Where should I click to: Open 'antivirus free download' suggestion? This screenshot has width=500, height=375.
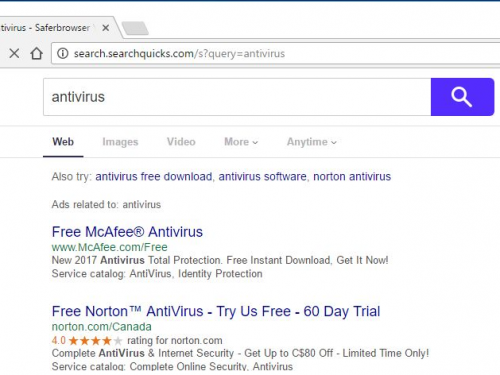point(154,176)
